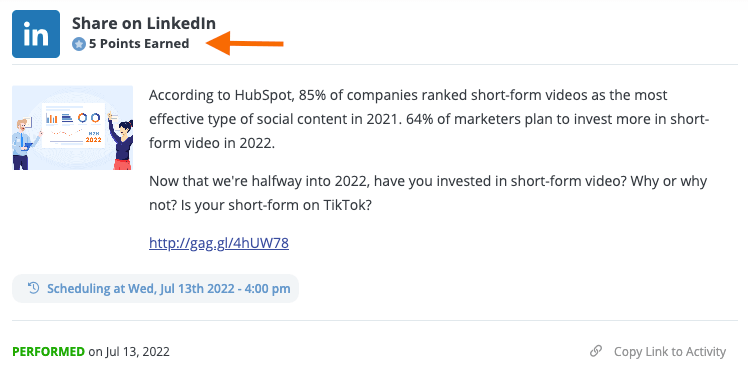Open the gag.gl/4hUW78 short link

point(219,243)
